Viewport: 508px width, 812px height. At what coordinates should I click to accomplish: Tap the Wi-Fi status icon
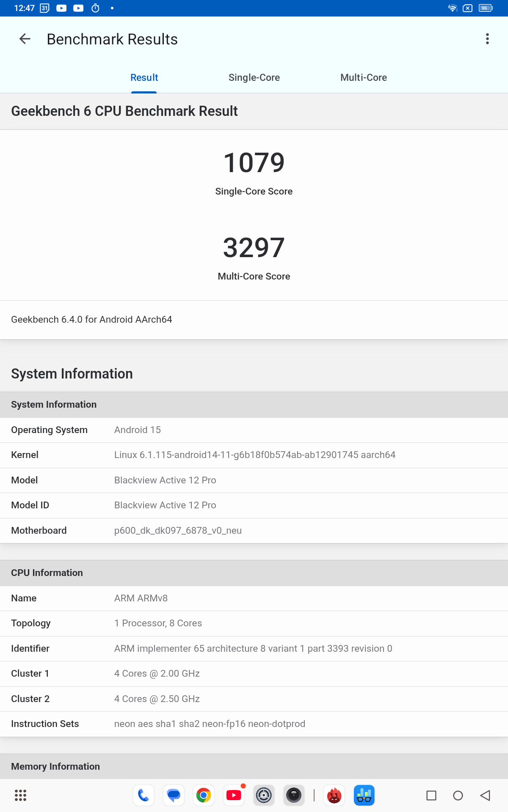click(x=453, y=8)
